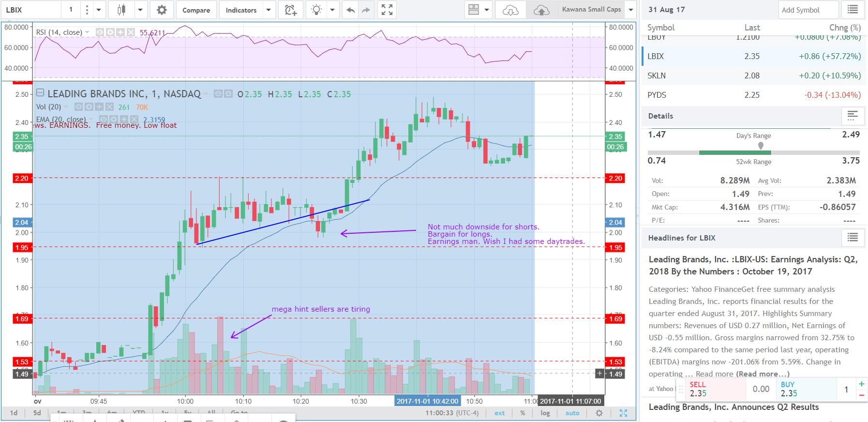The height and width of the screenshot is (422, 868).
Task: Toggle RSI indicator visibility eye
Action: [100, 32]
